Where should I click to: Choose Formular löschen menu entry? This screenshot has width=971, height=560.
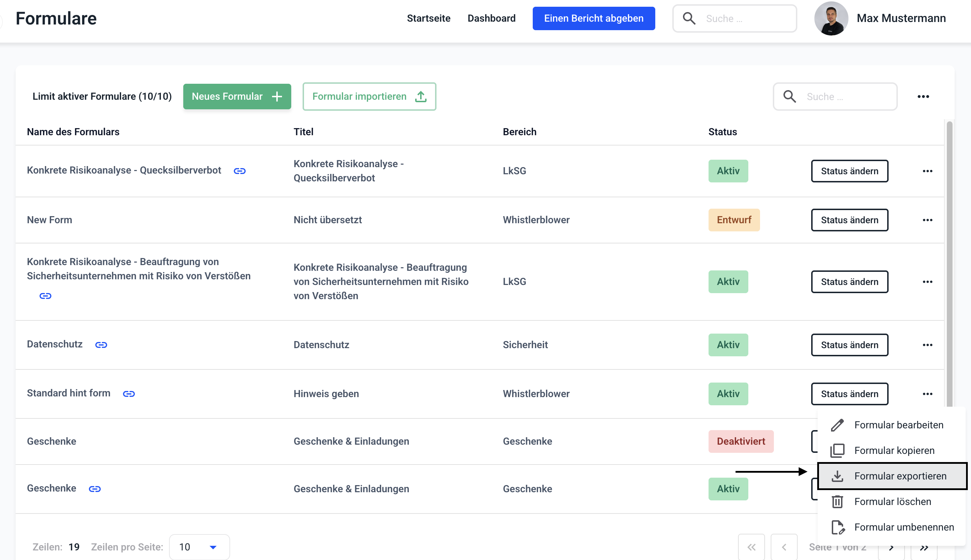tap(892, 501)
